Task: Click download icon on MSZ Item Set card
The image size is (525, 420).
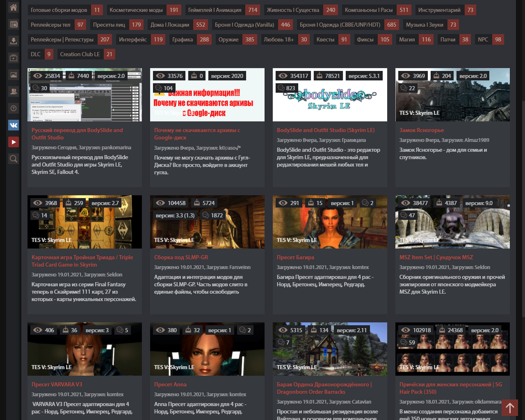Action: pos(439,203)
